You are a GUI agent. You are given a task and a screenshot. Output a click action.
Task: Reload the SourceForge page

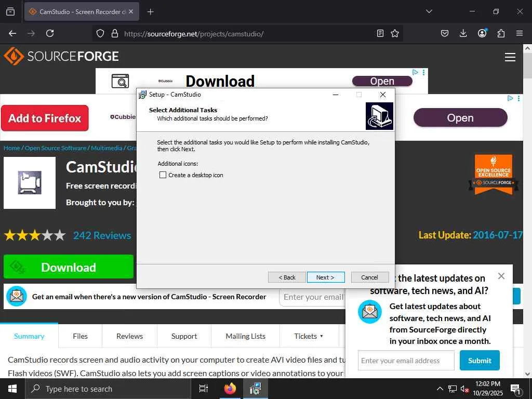(50, 33)
